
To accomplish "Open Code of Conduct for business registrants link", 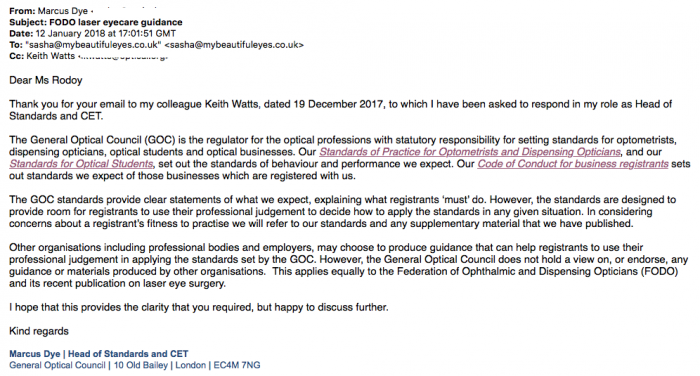I will [x=573, y=164].
